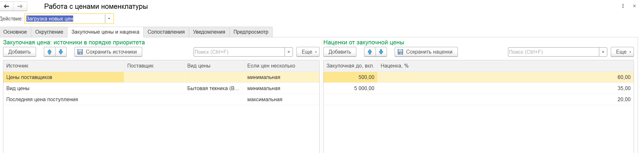644x153 pixels.
Task: Focus the markups search field
Action: (x=553, y=52)
